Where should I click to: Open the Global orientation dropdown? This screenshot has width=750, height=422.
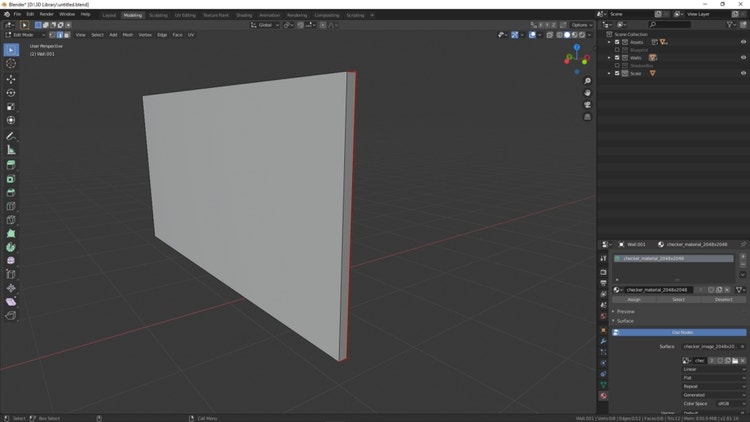pyautogui.click(x=265, y=25)
